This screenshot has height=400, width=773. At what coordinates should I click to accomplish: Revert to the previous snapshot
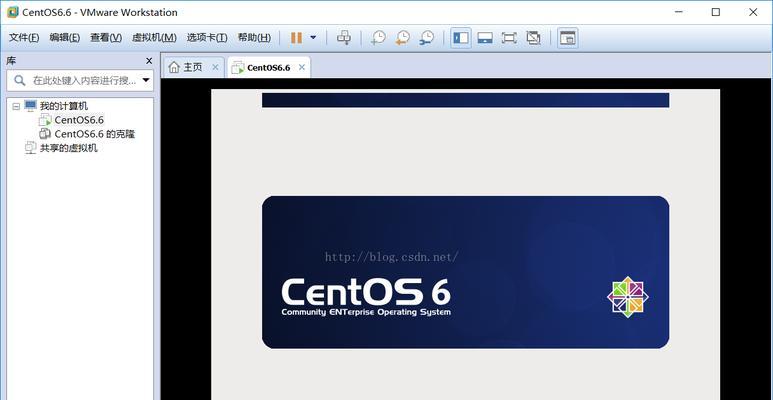[402, 38]
